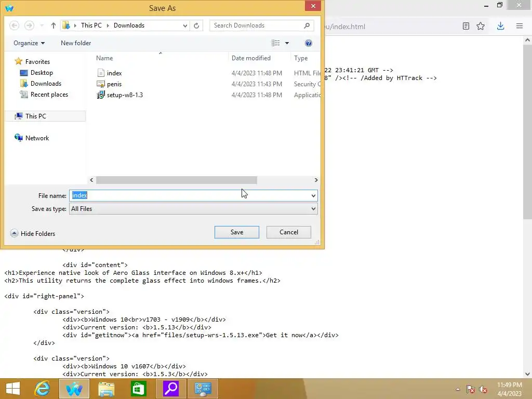
Task: Change the view layout icon
Action: [x=275, y=43]
